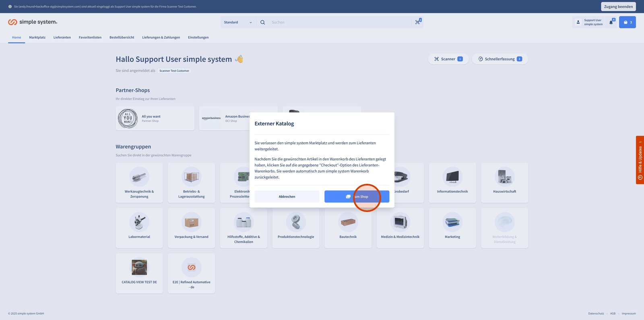The height and width of the screenshot is (320, 644).
Task: Open the Impressum footer link
Action: point(629,314)
